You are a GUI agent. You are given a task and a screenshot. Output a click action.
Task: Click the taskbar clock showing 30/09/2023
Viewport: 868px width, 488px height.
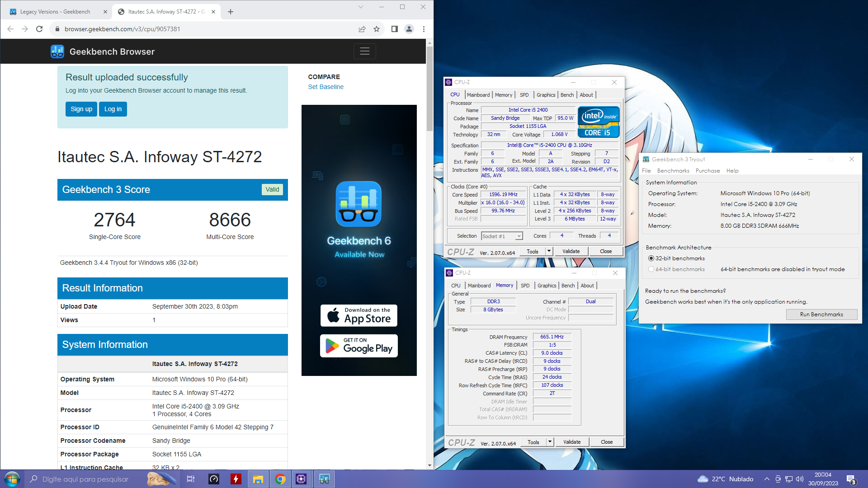pos(823,479)
